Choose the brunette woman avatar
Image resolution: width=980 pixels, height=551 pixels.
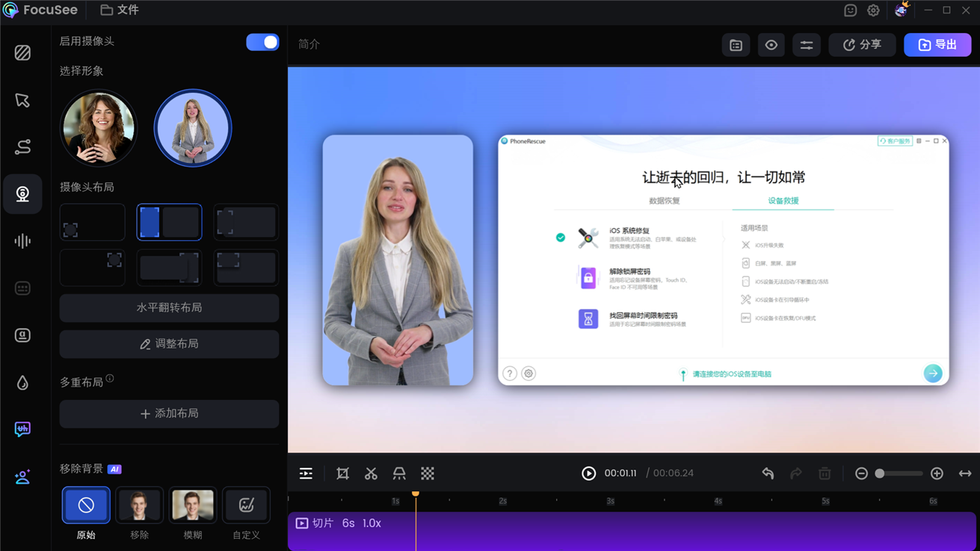[99, 129]
